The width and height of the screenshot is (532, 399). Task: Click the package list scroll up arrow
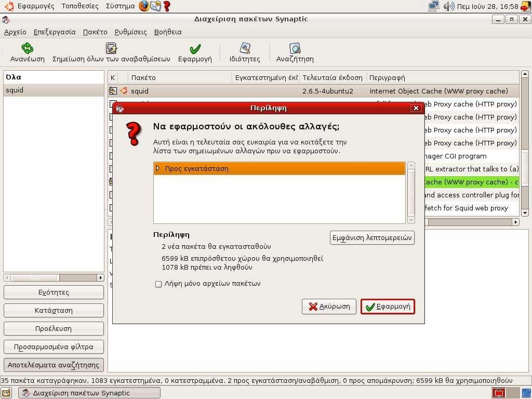pos(525,74)
